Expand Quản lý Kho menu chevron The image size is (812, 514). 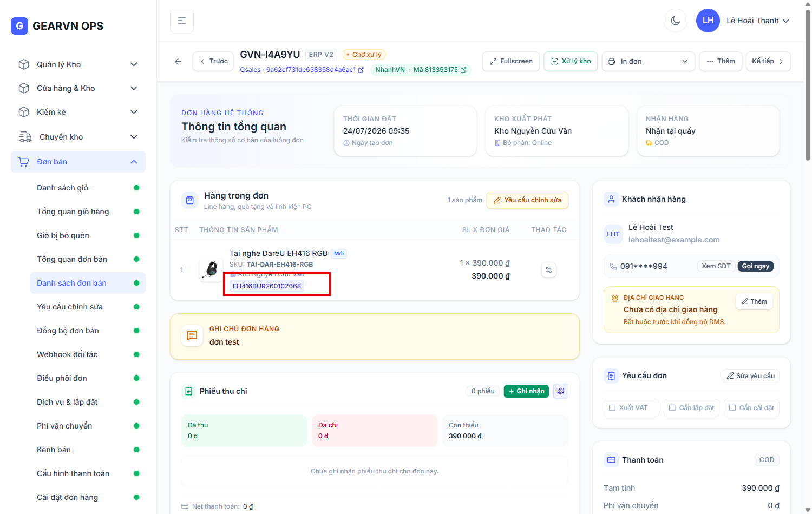[x=134, y=64]
